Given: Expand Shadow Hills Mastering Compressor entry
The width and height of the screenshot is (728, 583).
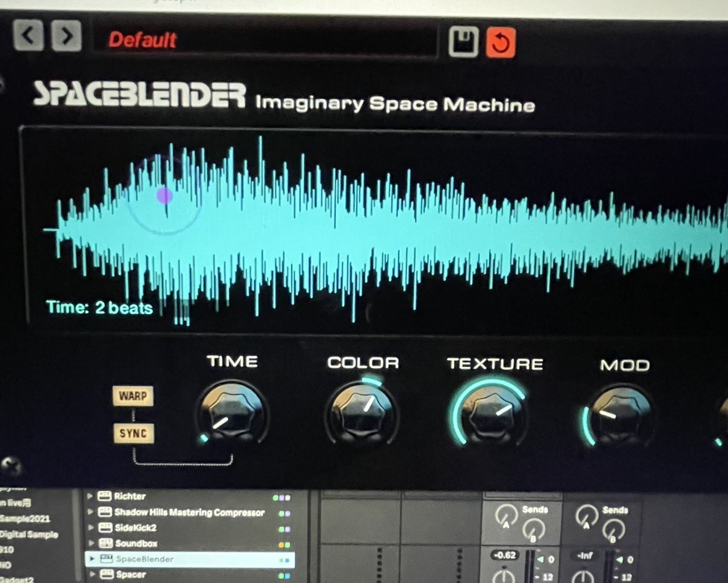Looking at the screenshot, I should pos(90,513).
